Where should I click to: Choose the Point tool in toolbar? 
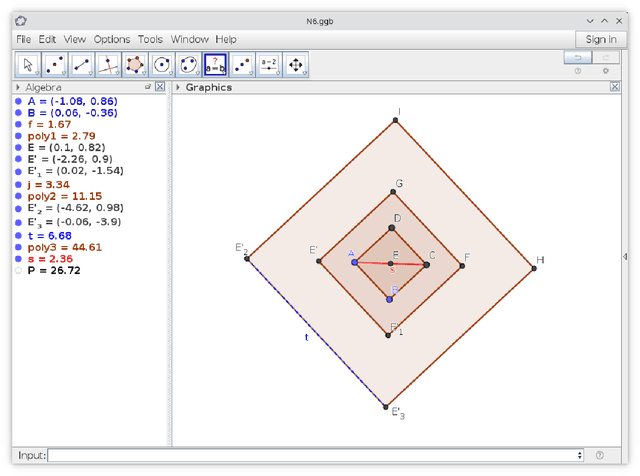coord(56,65)
